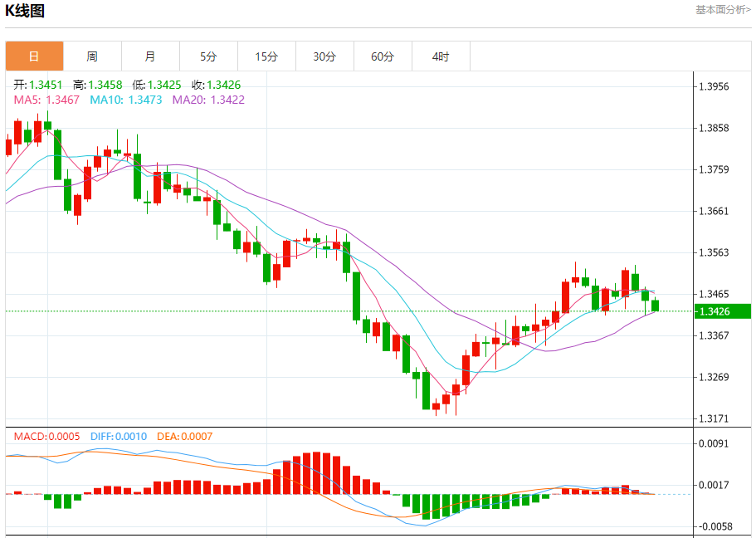Click the 1.3171 price axis label
Screen dimensions: 756x538
(x=714, y=418)
